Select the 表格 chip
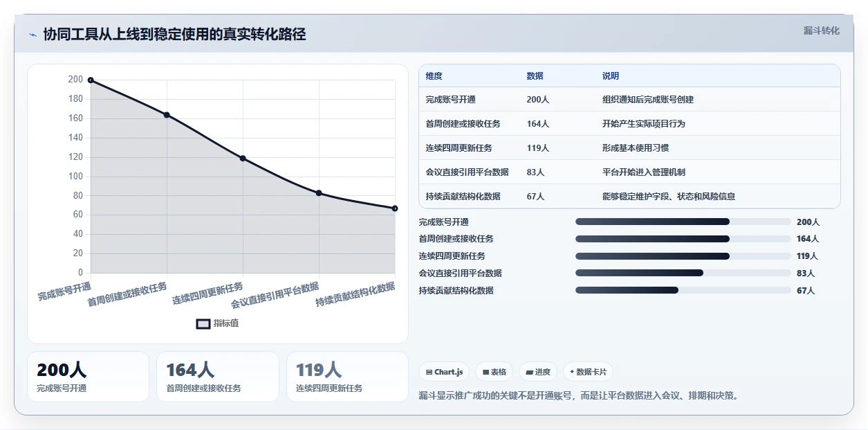The image size is (868, 430). point(495,372)
